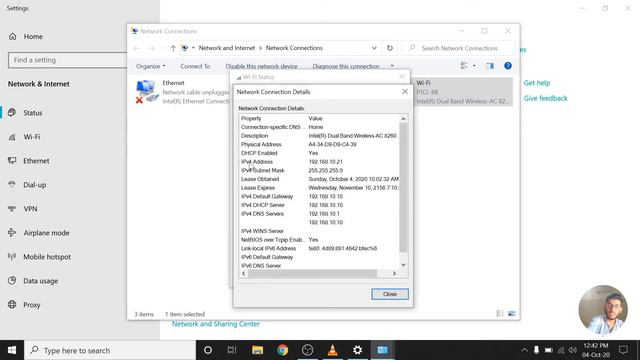Image resolution: width=640 pixels, height=360 pixels.
Task: Expand address bar history dropdown
Action: tap(374, 48)
